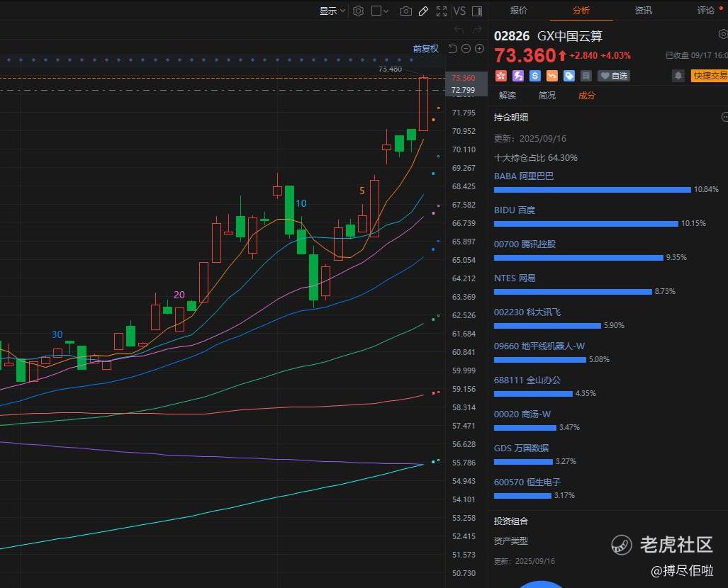728x588 pixels.
Task: Open 快捷交易 quick trade button
Action: pyautogui.click(x=710, y=76)
